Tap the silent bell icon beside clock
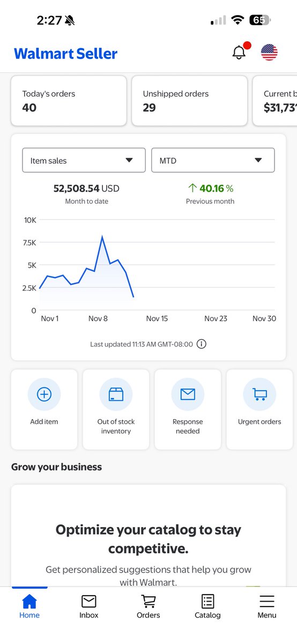 [70, 20]
